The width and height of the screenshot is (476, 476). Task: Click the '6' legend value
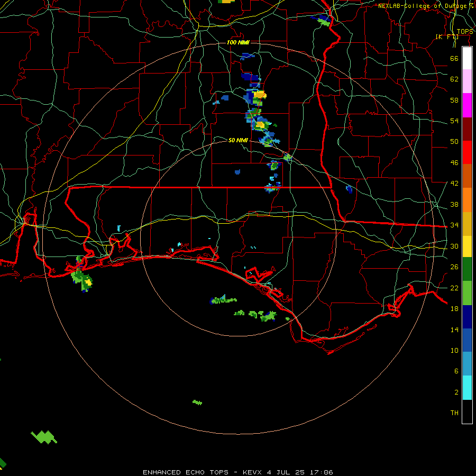click(x=456, y=371)
